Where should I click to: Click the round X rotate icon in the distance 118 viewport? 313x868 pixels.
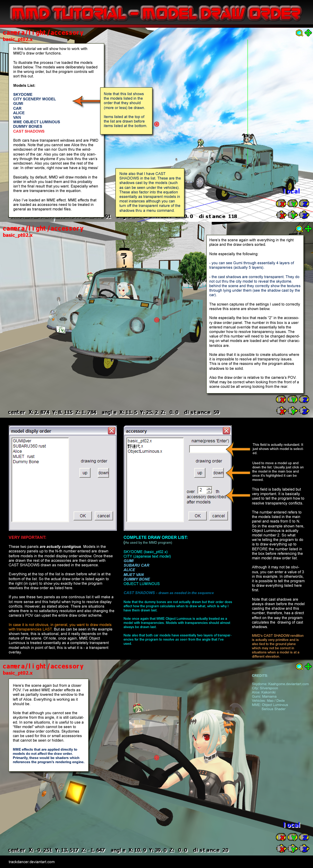click(281, 204)
